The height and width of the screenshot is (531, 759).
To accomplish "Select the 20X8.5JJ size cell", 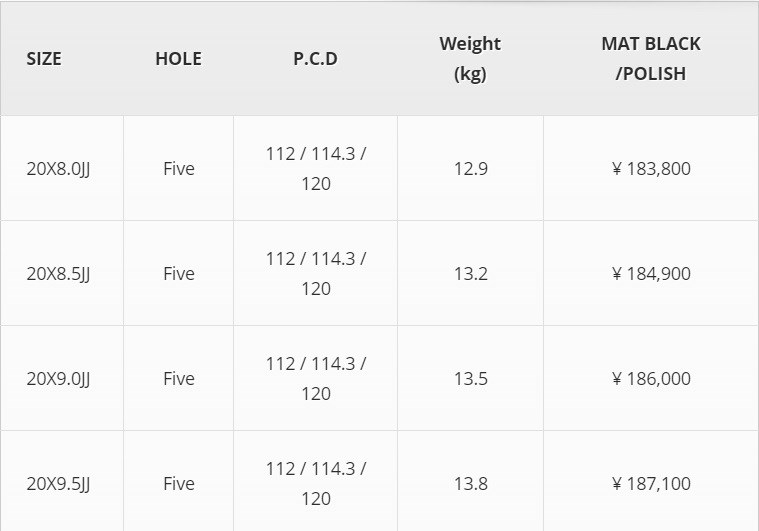I will pyautogui.click(x=58, y=273).
